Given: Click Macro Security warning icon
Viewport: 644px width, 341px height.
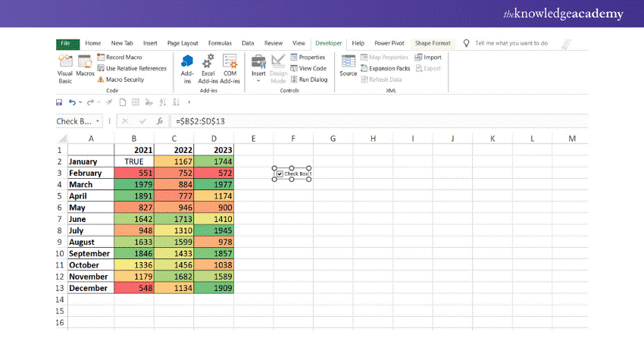Looking at the screenshot, I should tap(101, 80).
